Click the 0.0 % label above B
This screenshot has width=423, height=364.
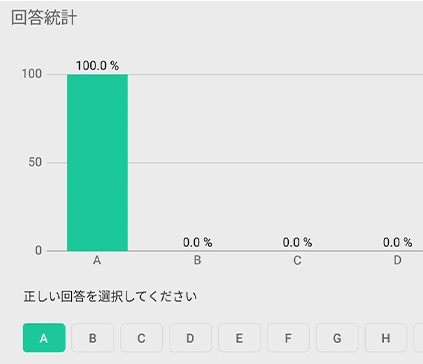coord(197,242)
